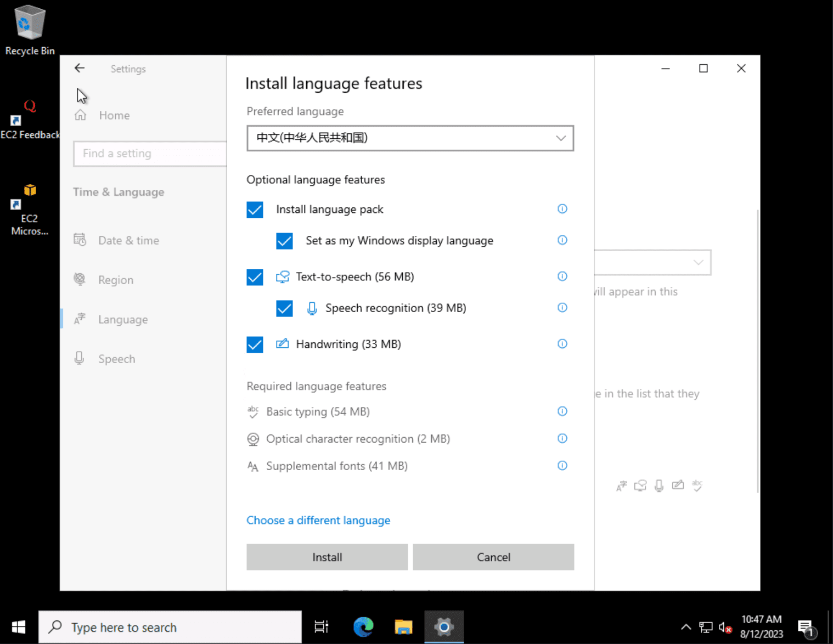The height and width of the screenshot is (644, 833).
Task: Uncheck Speech recognition (39 MB)
Action: point(284,308)
